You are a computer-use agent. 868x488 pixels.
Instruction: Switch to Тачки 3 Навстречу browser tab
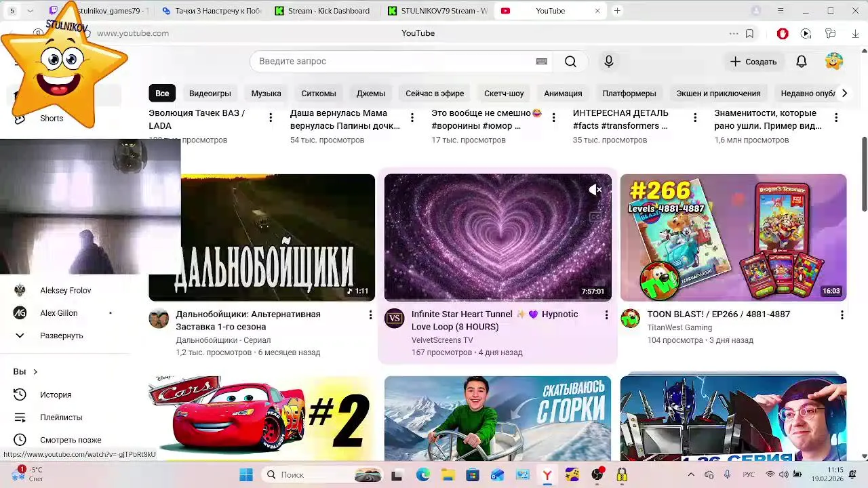coord(212,11)
